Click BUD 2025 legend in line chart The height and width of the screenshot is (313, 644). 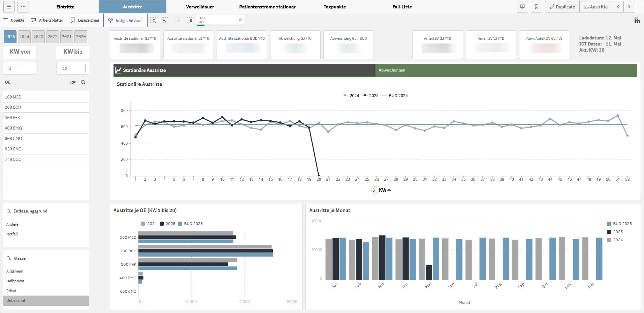[395, 95]
